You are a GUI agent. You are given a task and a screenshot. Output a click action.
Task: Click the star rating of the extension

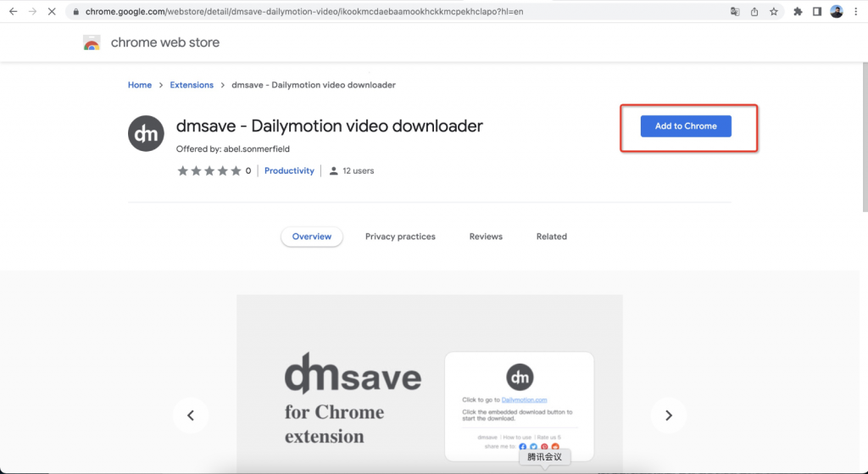point(209,170)
